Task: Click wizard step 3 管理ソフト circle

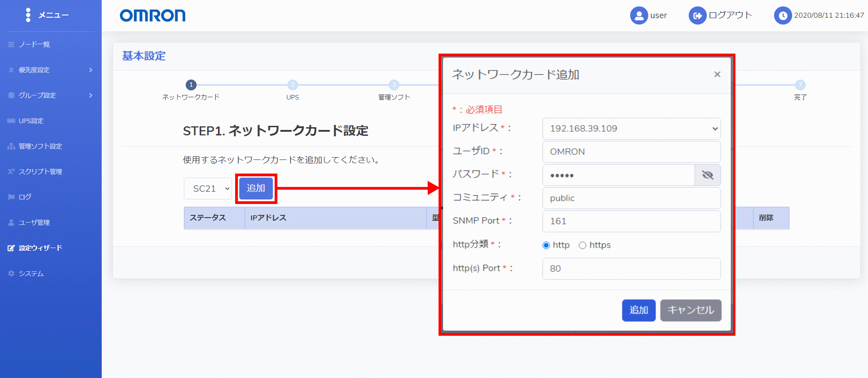Action: [x=394, y=85]
